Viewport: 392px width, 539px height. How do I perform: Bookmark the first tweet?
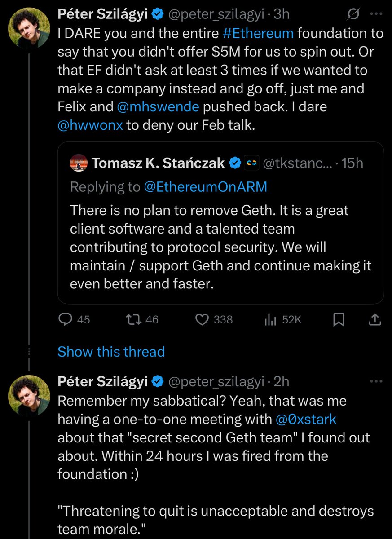click(339, 319)
